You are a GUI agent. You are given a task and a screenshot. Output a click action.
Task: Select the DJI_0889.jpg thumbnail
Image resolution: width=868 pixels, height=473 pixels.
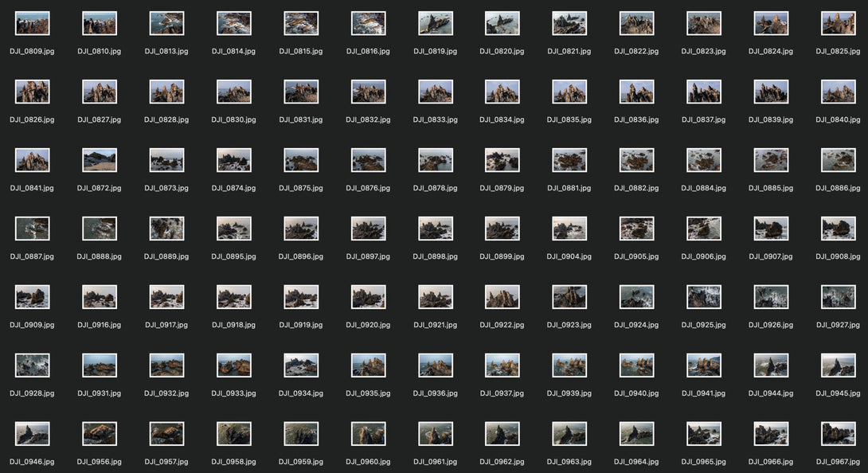click(x=166, y=229)
